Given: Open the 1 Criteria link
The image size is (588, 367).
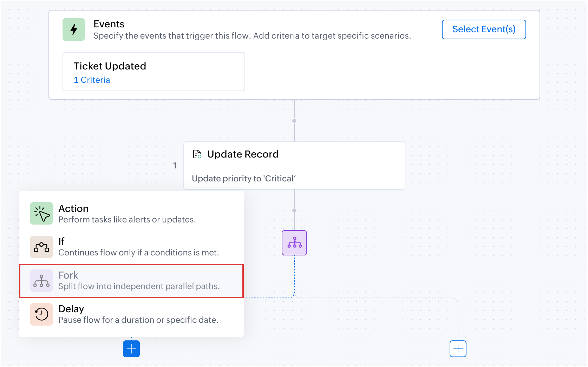Looking at the screenshot, I should click(92, 80).
